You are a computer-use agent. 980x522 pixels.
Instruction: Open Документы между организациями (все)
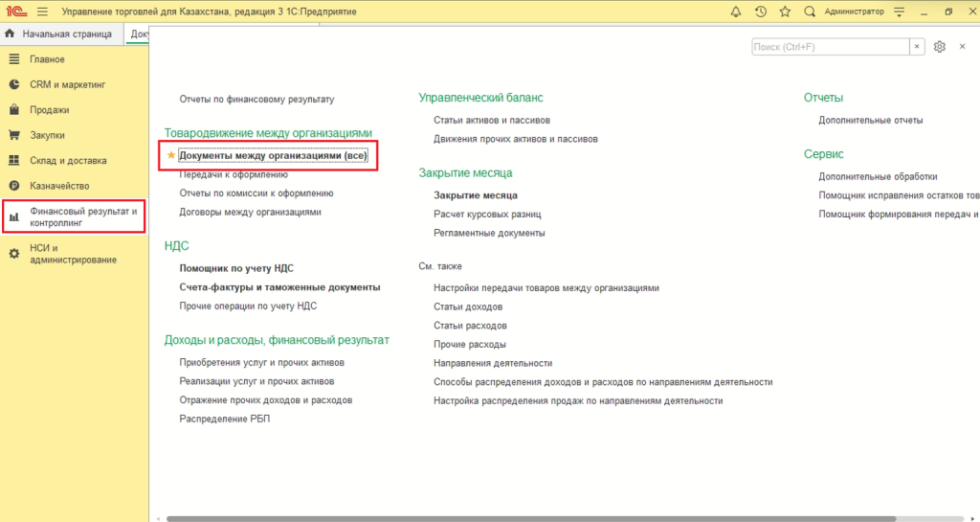click(273, 155)
